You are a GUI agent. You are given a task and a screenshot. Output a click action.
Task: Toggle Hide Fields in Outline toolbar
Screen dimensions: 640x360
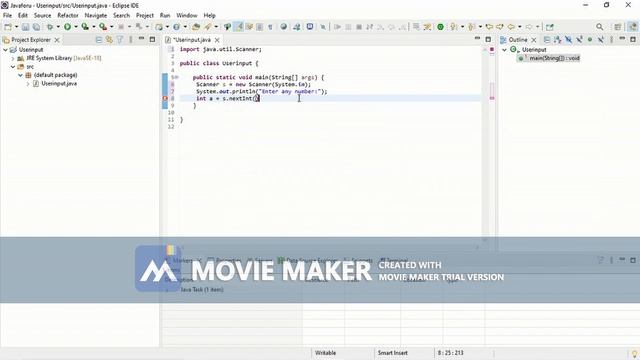click(x=568, y=40)
